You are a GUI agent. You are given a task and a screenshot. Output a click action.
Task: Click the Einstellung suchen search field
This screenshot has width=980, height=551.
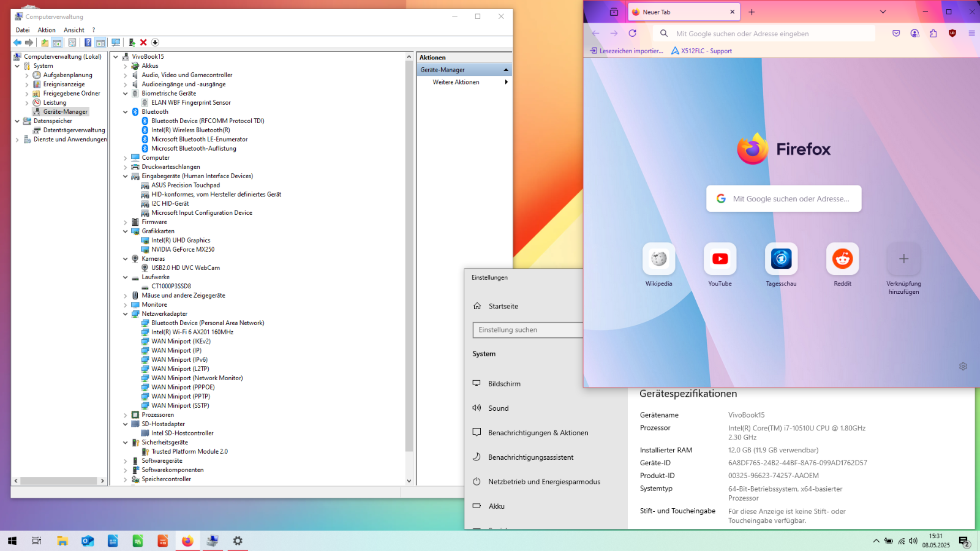click(528, 330)
